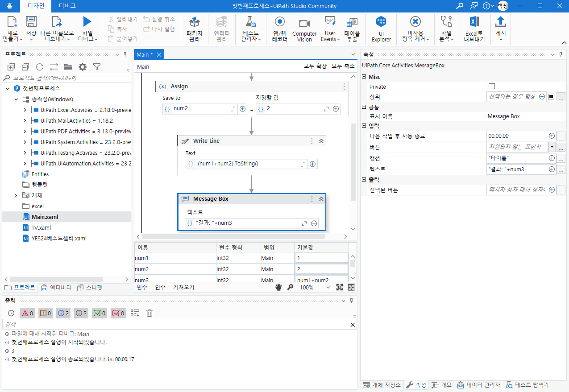Screen dimensions: 569x392
Task: Collapse the Misc property section
Action: [x=364, y=77]
